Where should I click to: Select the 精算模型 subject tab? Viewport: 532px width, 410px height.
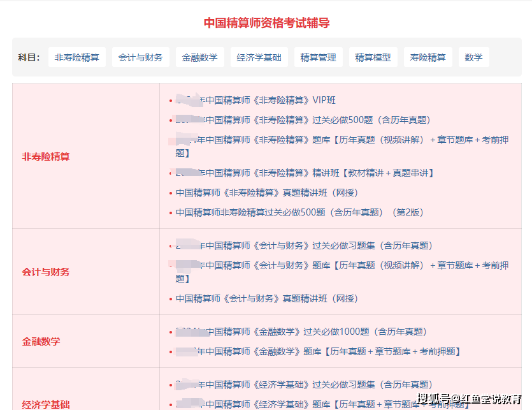coord(373,57)
